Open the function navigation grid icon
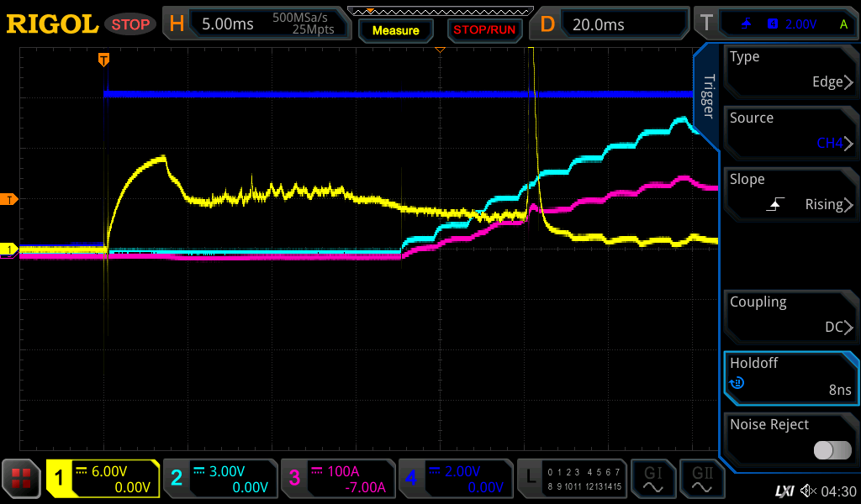This screenshot has width=861, height=504. tap(22, 479)
